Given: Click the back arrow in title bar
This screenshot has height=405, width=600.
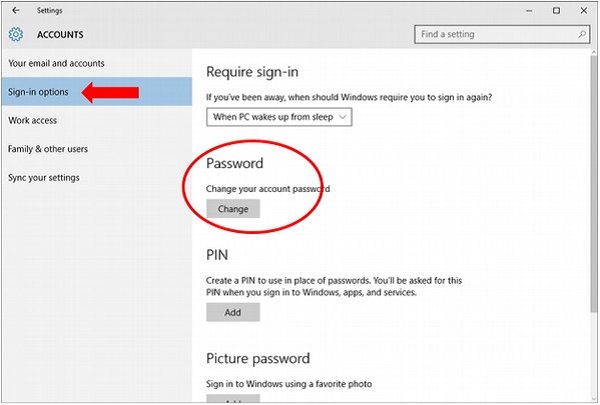Looking at the screenshot, I should pos(15,10).
